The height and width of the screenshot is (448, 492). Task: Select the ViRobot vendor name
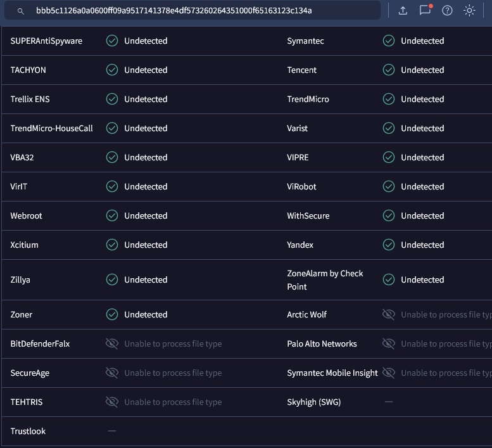point(301,186)
